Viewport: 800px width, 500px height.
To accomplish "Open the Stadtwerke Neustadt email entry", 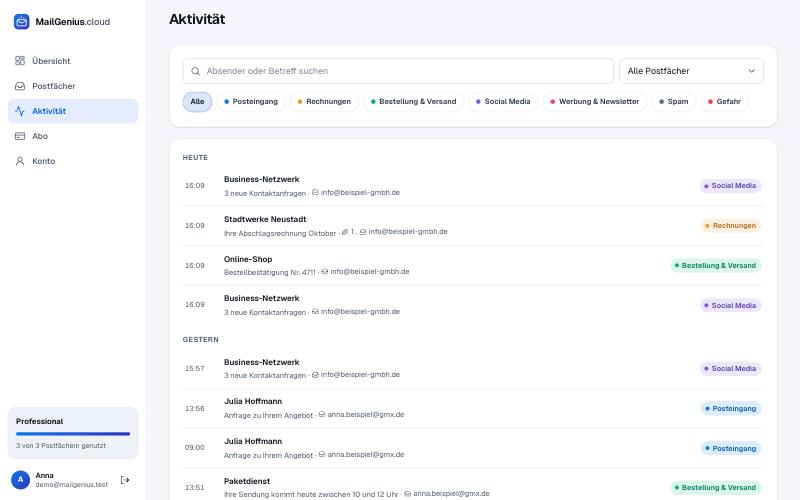I will 473,226.
